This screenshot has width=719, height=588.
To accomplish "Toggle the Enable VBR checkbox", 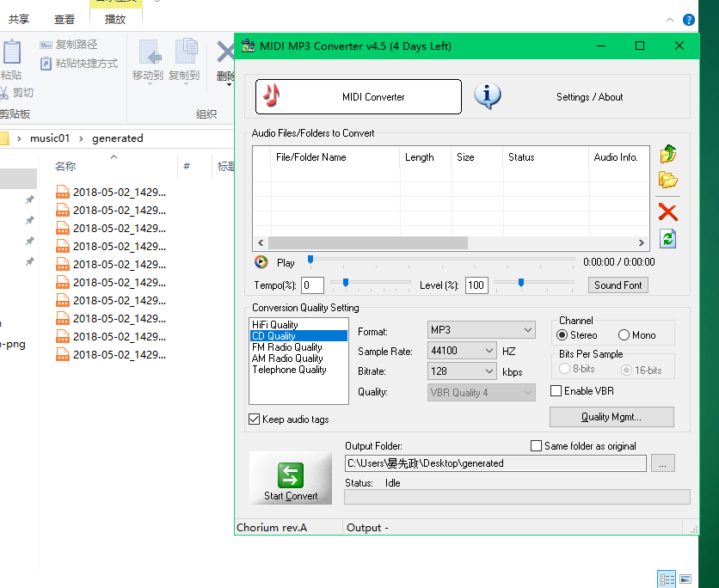I will 556,391.
